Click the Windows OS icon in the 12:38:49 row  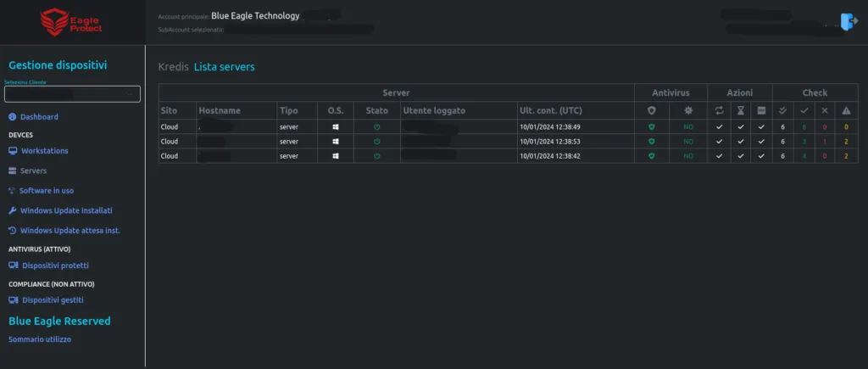click(336, 127)
